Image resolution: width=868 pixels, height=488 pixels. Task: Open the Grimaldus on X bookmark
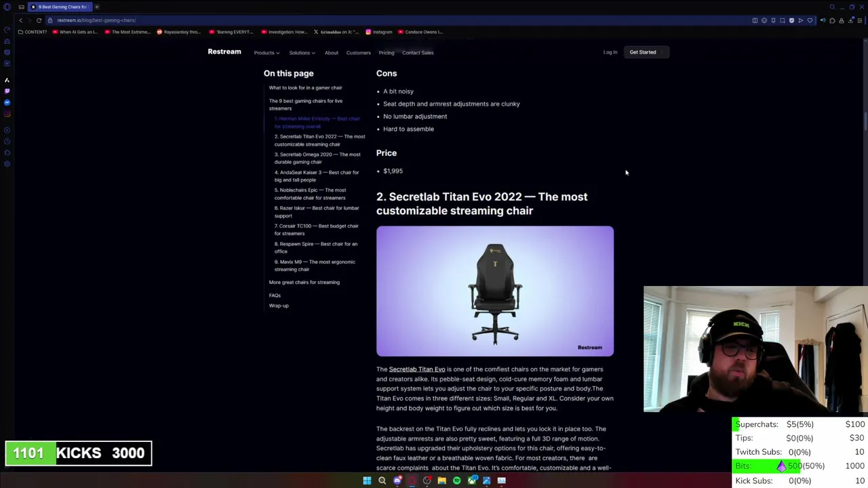point(336,32)
